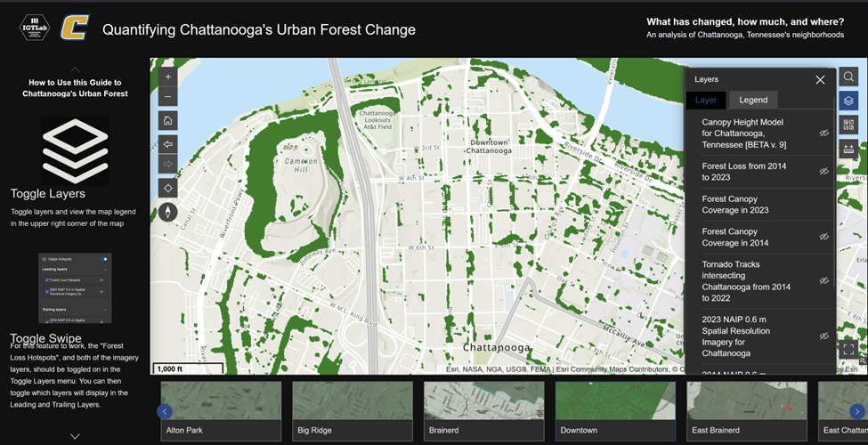This screenshot has width=868, height=445.
Task: Click the IGTLab hexagon logo
Action: (35, 27)
